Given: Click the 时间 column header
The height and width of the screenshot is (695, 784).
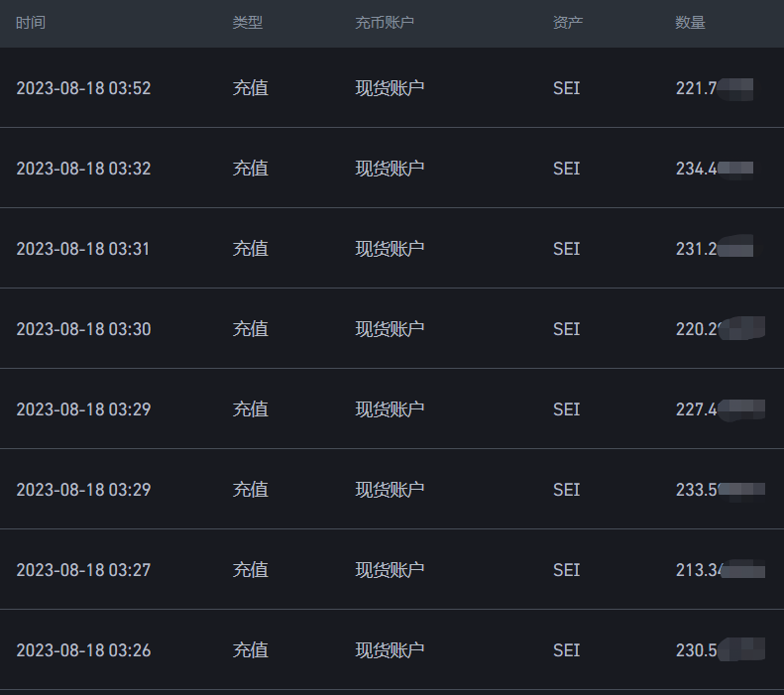Looking at the screenshot, I should [x=31, y=23].
